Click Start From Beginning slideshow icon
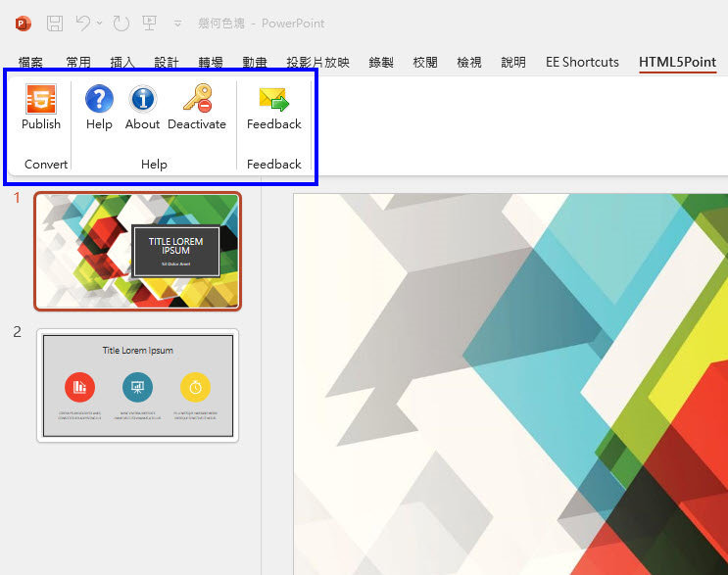 coord(150,23)
